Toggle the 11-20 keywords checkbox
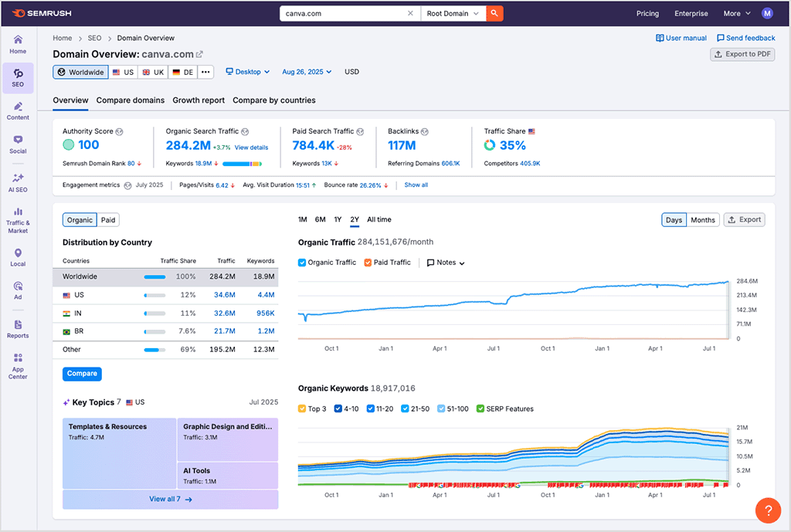The height and width of the screenshot is (532, 791). point(370,409)
